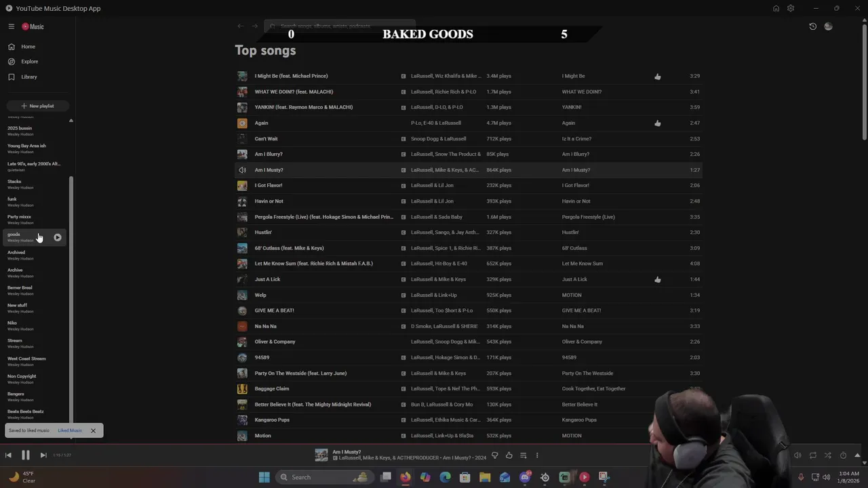Click the Again song thumbnail

(242, 123)
